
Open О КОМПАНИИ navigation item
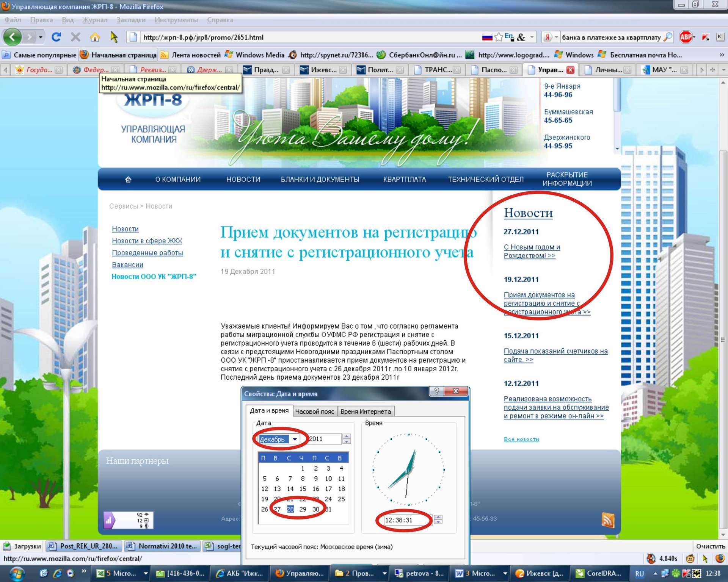coord(178,179)
